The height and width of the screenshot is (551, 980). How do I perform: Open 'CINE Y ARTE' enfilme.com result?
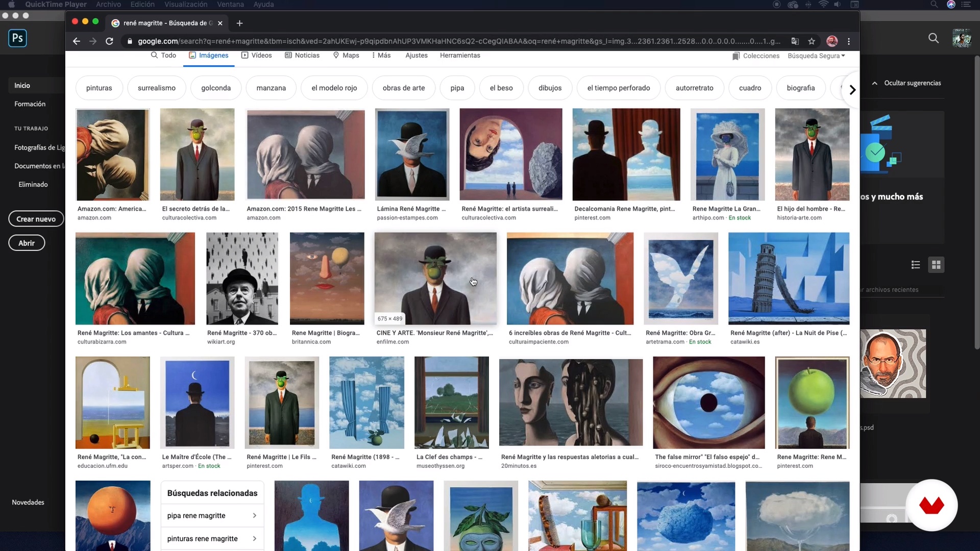pos(435,279)
